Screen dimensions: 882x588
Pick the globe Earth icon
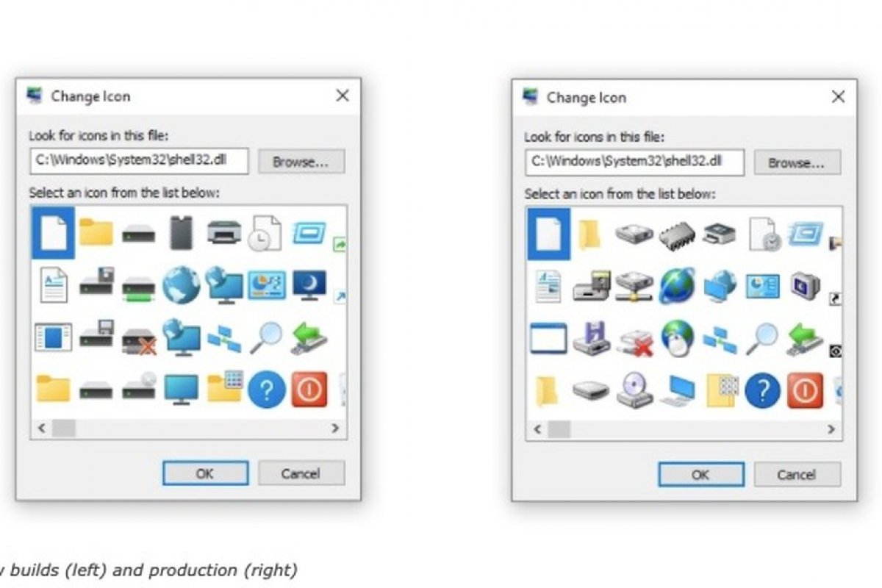pyautogui.click(x=182, y=287)
